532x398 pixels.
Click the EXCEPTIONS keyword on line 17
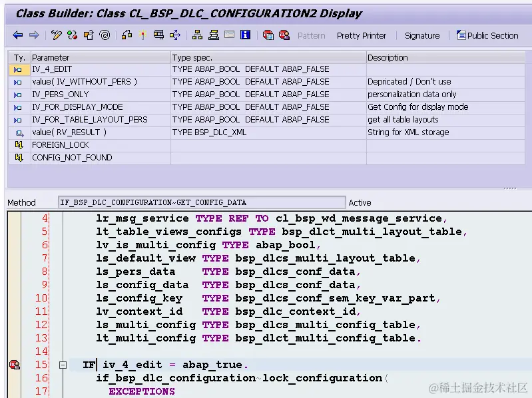(x=142, y=391)
